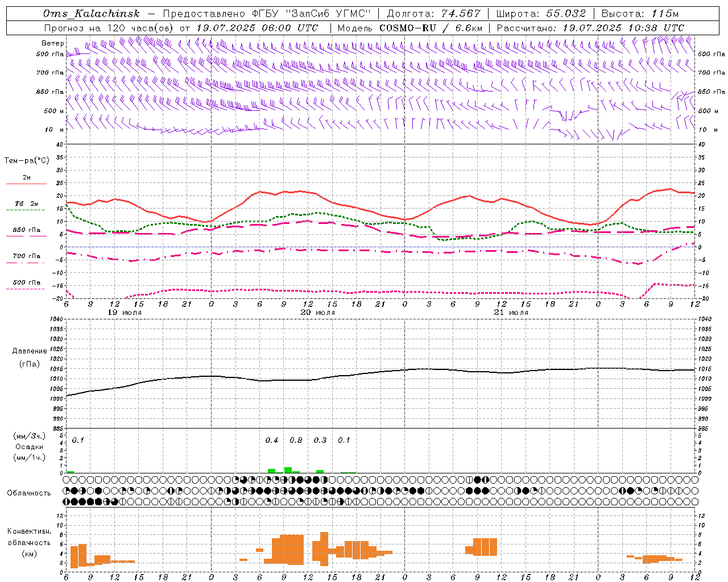Screen dimensions: 728x582
Task: Click the '(км)' unit under convective cloud label
Action: [29, 554]
